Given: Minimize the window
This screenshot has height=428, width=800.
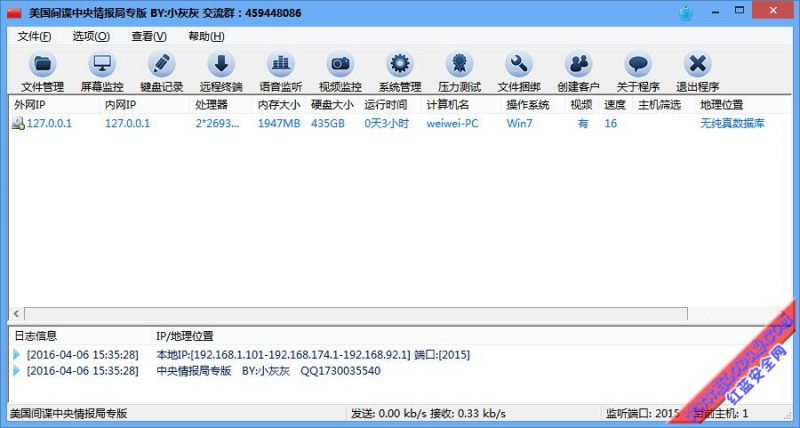Looking at the screenshot, I should [x=715, y=11].
